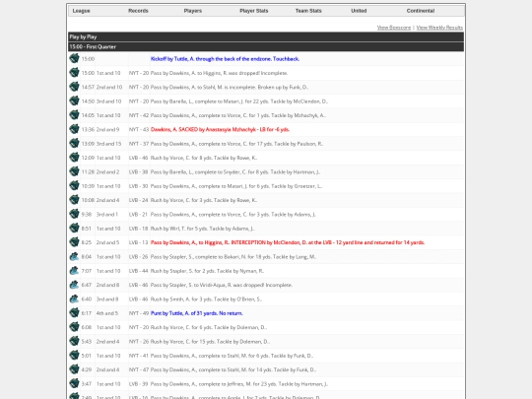The width and height of the screenshot is (532, 399).
Task: Click team logo on the 6:08 row
Action: coord(74,327)
